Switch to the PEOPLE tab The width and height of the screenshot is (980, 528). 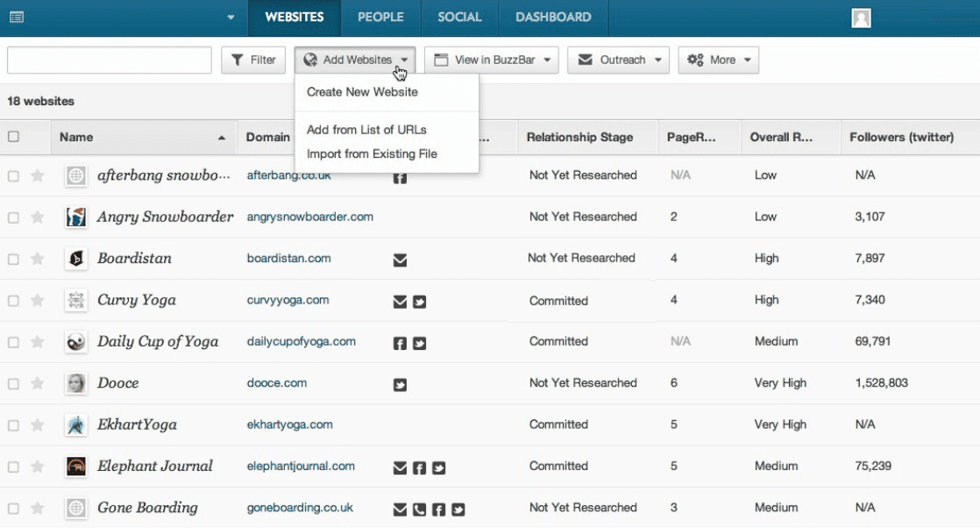coord(380,17)
